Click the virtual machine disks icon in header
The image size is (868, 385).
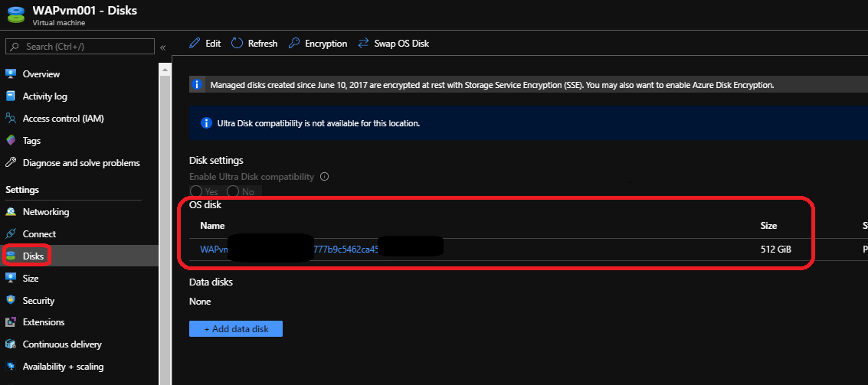(x=16, y=15)
